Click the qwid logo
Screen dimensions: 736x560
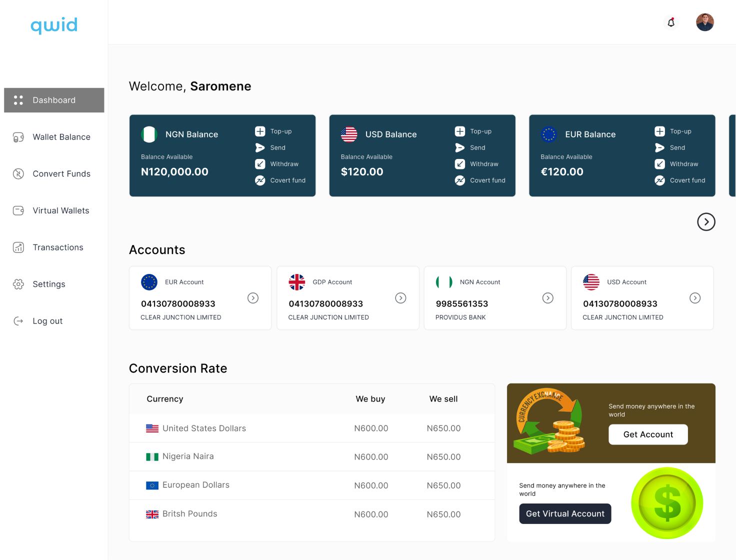point(54,25)
